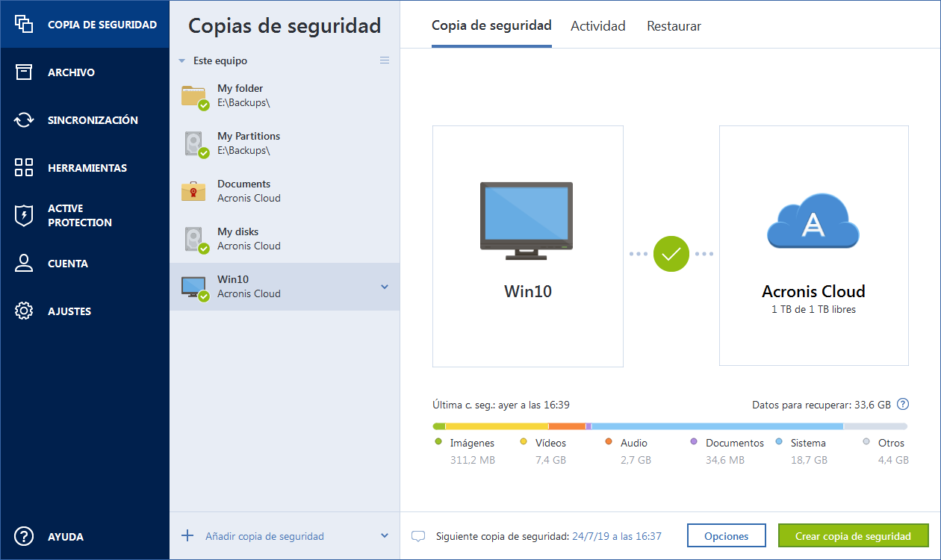Click the Sincronización sync arrows icon
This screenshot has width=941, height=560.
click(x=24, y=120)
